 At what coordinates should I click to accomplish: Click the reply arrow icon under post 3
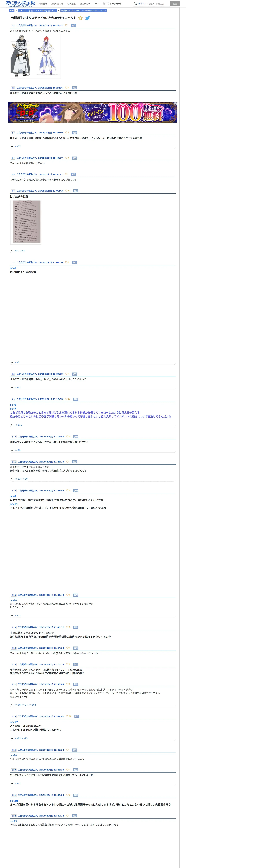12,146
